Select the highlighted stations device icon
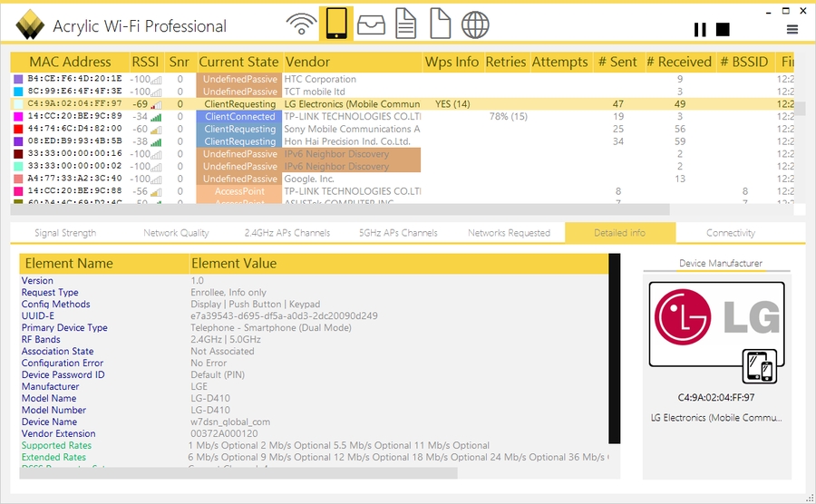Screen dimensions: 816x504 (x=336, y=24)
